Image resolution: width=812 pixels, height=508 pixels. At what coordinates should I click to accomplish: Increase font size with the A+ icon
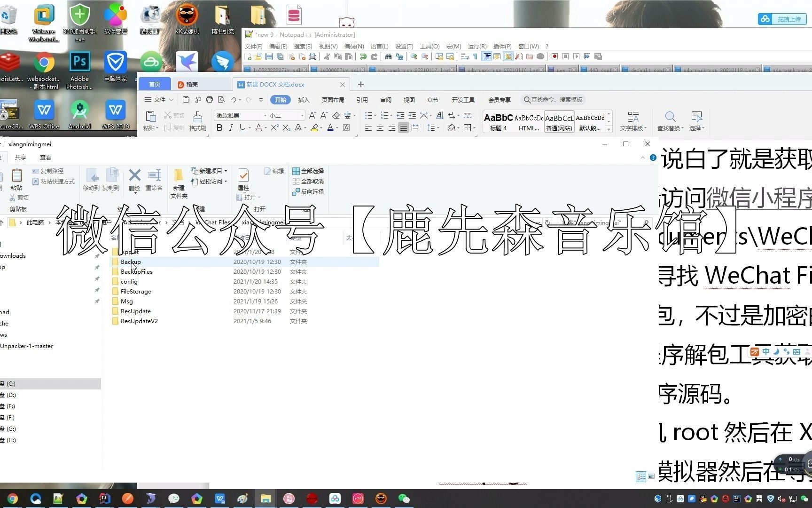tap(312, 115)
